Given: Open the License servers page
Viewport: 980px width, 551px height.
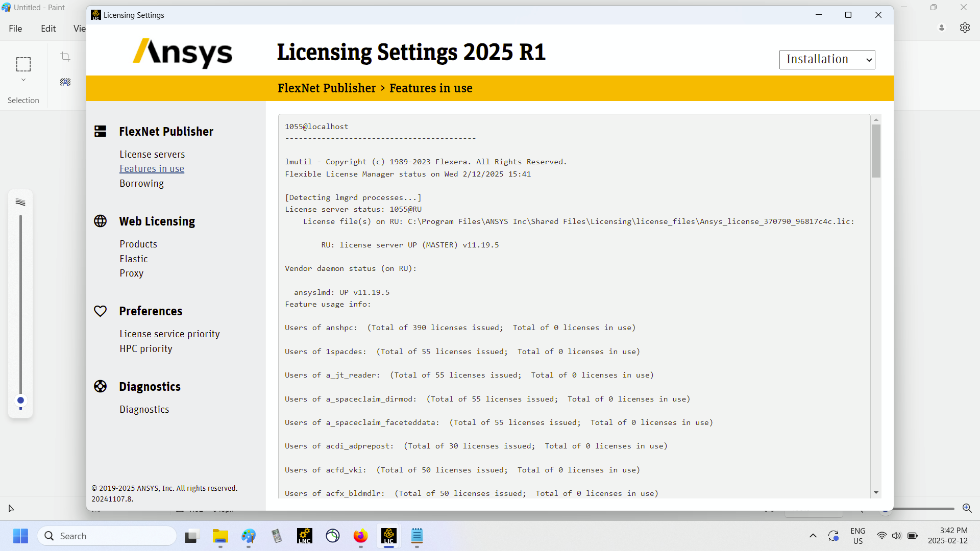Looking at the screenshot, I should pos(152,154).
